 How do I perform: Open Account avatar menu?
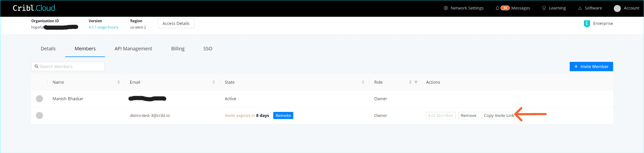tap(617, 8)
